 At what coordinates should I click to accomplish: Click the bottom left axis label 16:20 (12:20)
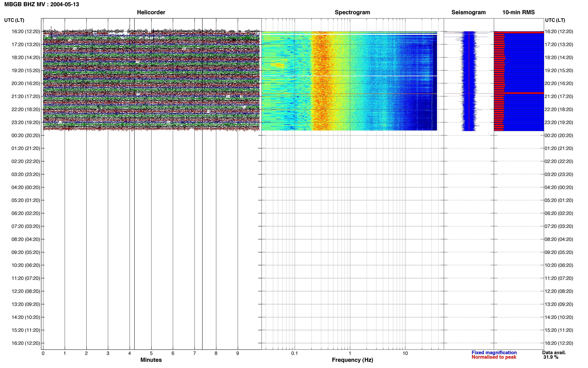click(x=26, y=343)
